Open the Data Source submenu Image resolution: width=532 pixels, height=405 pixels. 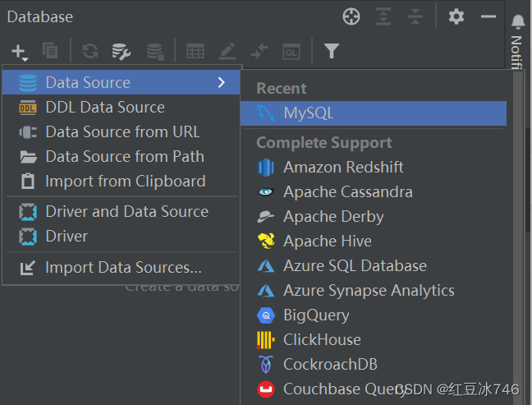click(x=122, y=82)
